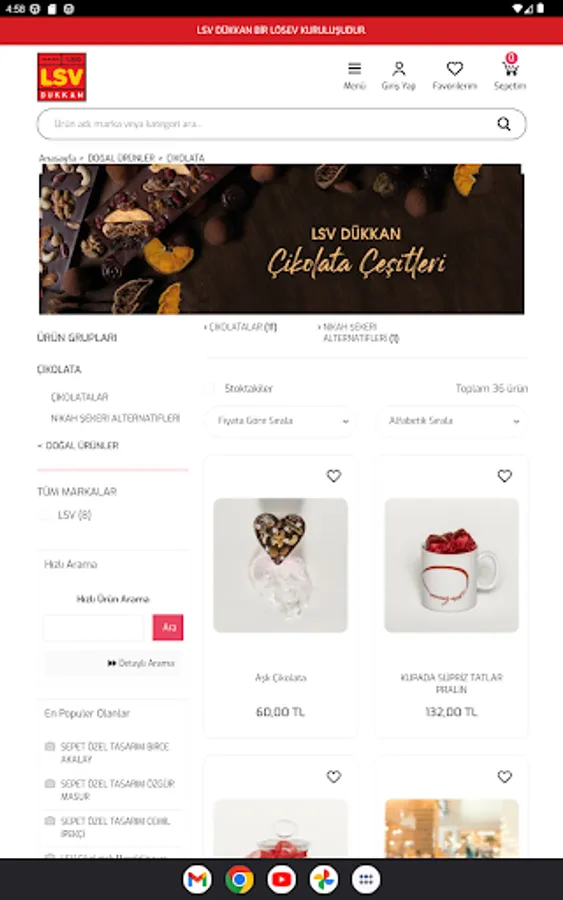Click the search magnifier icon
Screen dimensions: 563x900
(504, 124)
